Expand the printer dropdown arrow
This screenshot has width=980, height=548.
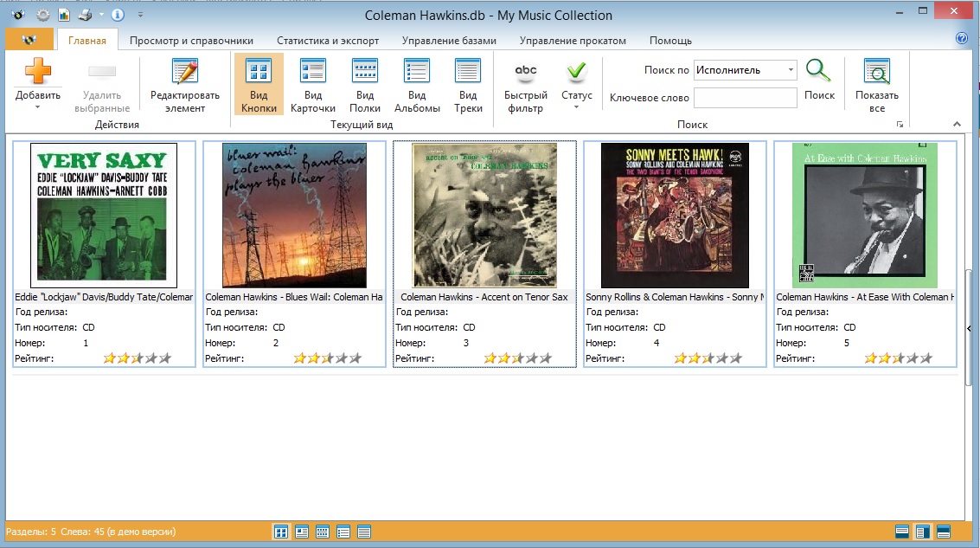pyautogui.click(x=101, y=15)
